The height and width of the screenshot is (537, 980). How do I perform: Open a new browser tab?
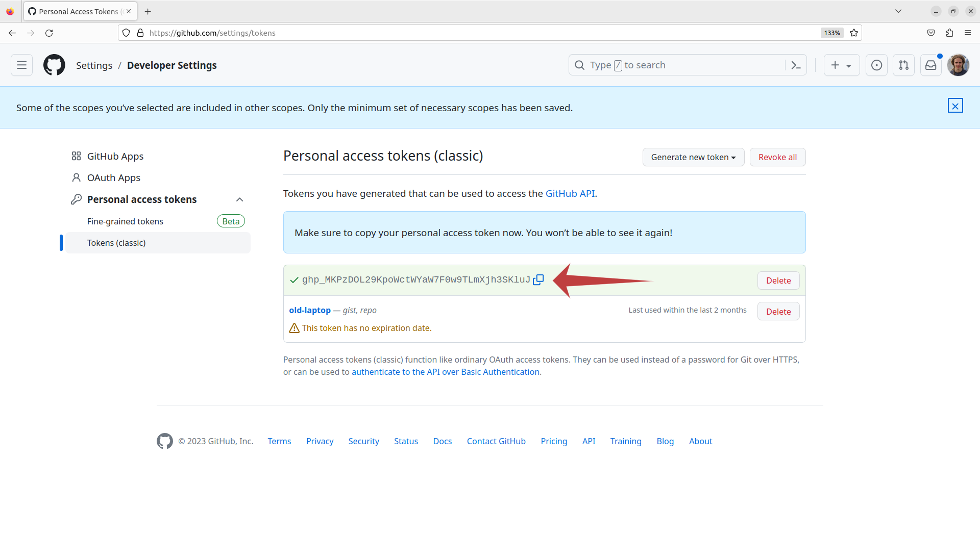[x=148, y=11]
